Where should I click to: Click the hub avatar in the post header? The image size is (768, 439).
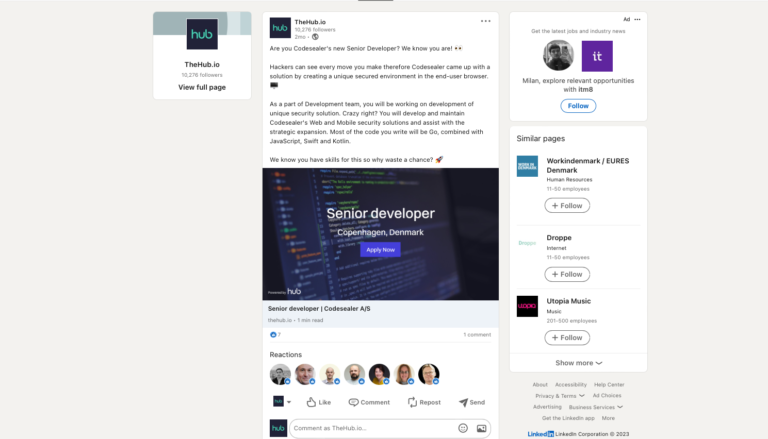(280, 28)
